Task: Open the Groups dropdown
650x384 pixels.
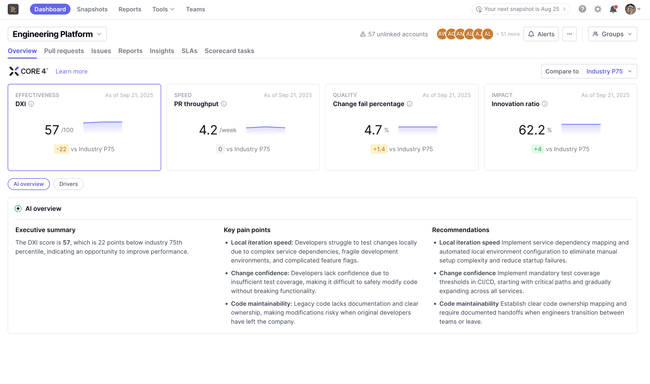Action: [612, 34]
